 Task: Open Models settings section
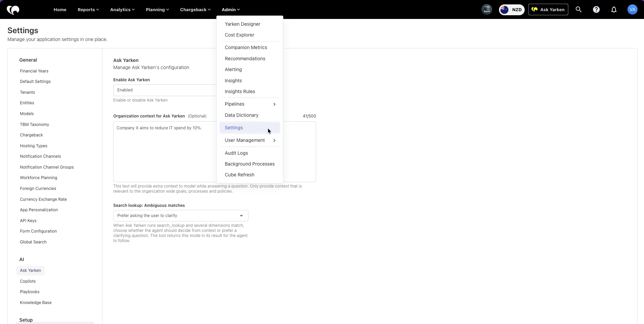27,114
